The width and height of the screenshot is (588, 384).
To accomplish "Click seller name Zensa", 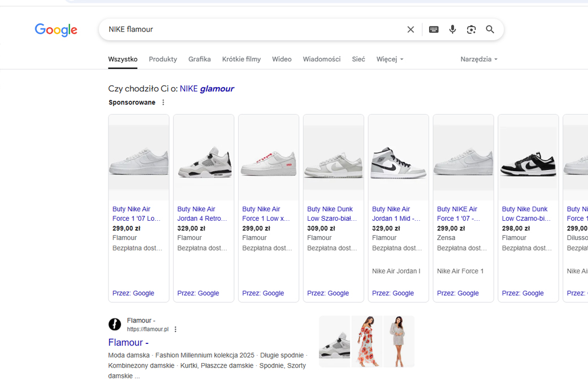I will [446, 238].
